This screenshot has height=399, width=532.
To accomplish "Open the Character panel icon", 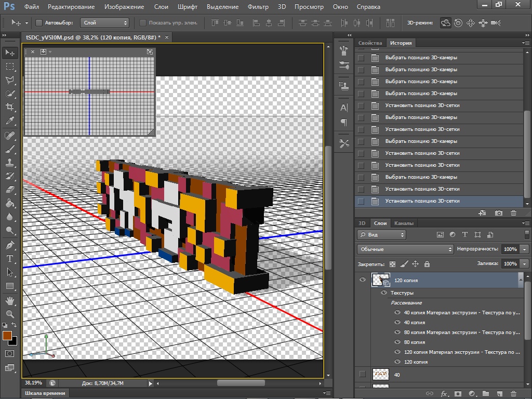I will [x=344, y=108].
